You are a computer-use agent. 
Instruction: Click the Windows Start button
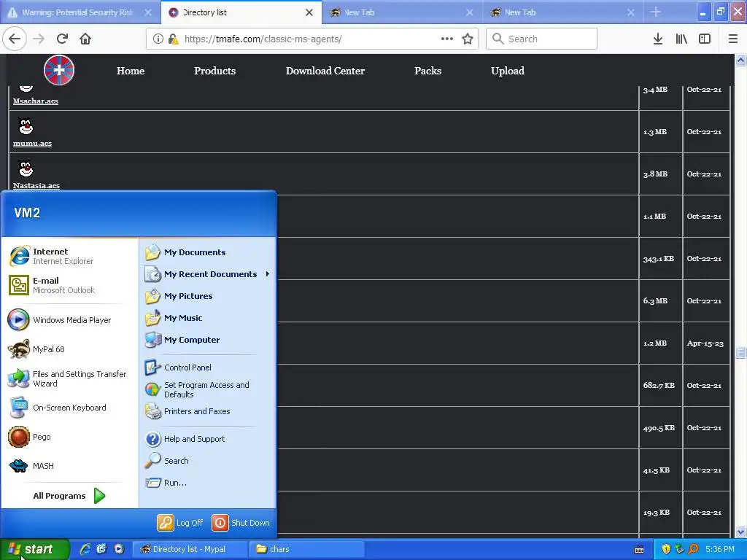pyautogui.click(x=34, y=549)
